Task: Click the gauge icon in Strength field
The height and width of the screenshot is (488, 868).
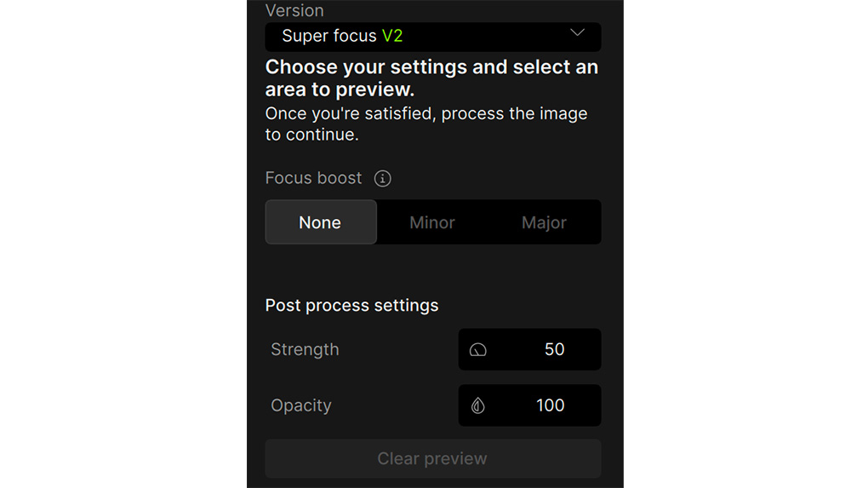Action: pos(478,350)
